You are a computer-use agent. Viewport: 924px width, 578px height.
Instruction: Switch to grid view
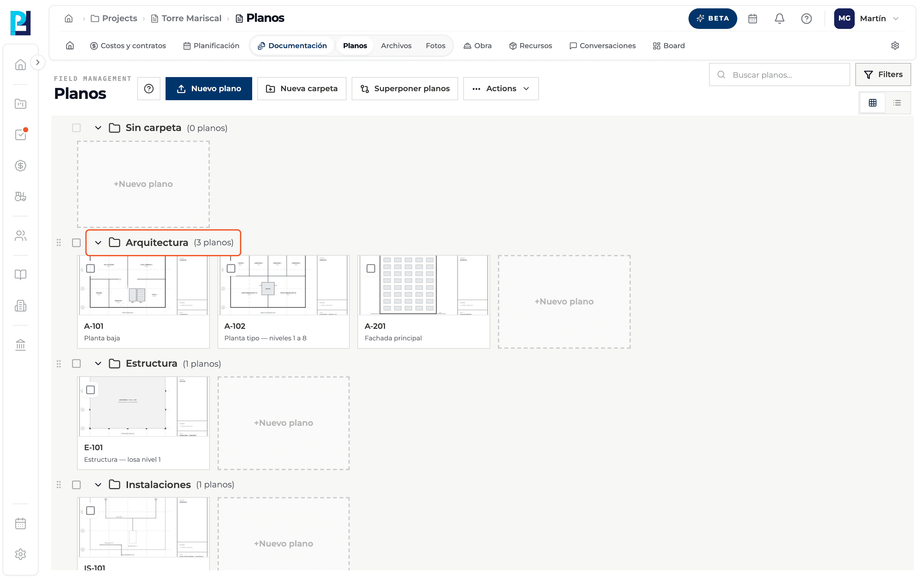click(x=872, y=103)
